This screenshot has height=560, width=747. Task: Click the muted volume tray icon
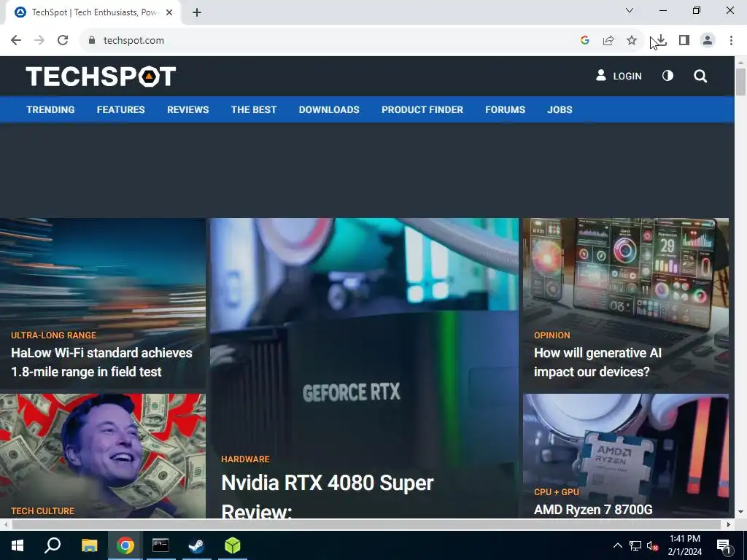pyautogui.click(x=653, y=545)
